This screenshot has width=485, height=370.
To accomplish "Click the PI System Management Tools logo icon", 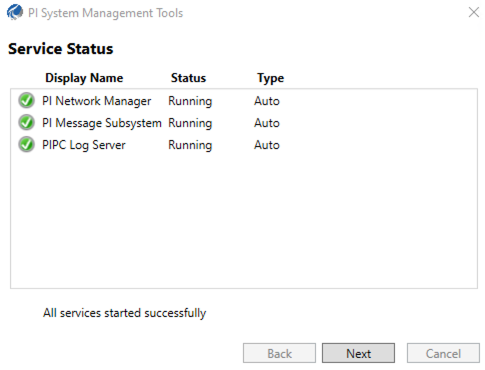I will [15, 13].
